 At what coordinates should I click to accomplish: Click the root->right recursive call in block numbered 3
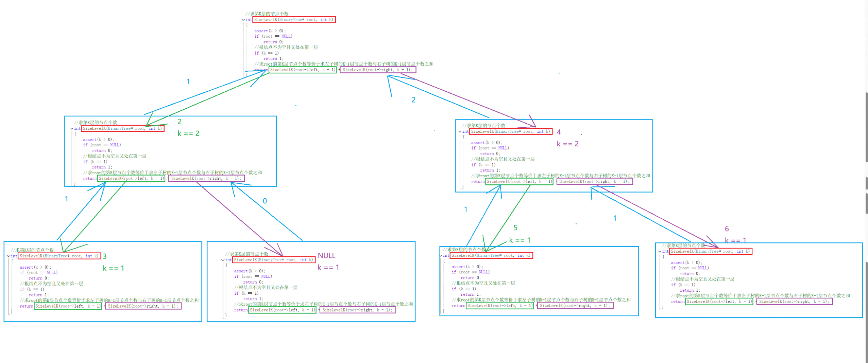pos(143,306)
